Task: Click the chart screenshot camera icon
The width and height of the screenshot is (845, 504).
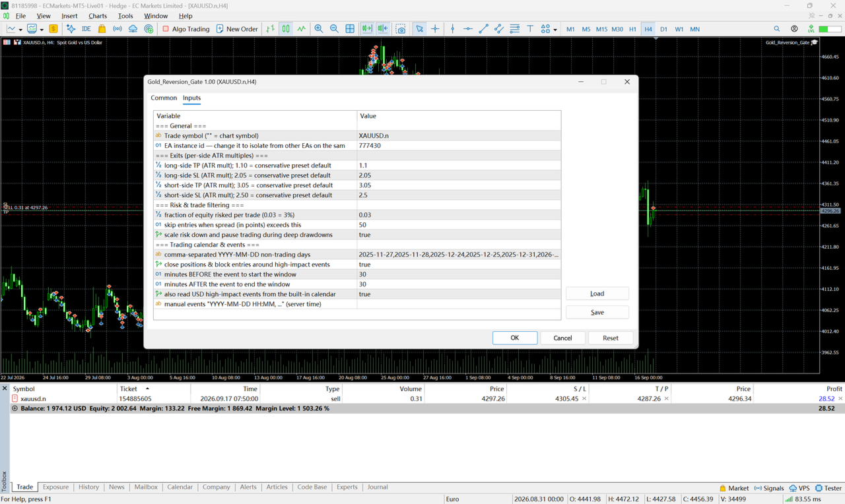Action: (x=401, y=29)
